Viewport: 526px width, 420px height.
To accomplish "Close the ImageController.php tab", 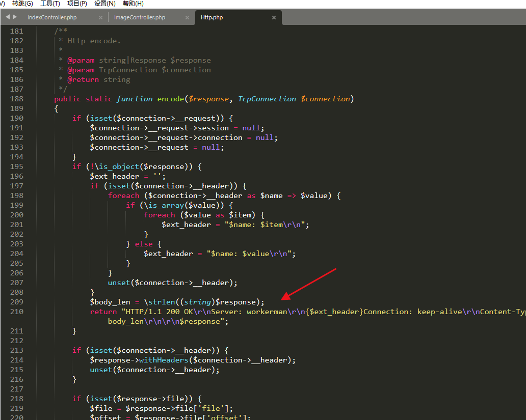I will (187, 17).
